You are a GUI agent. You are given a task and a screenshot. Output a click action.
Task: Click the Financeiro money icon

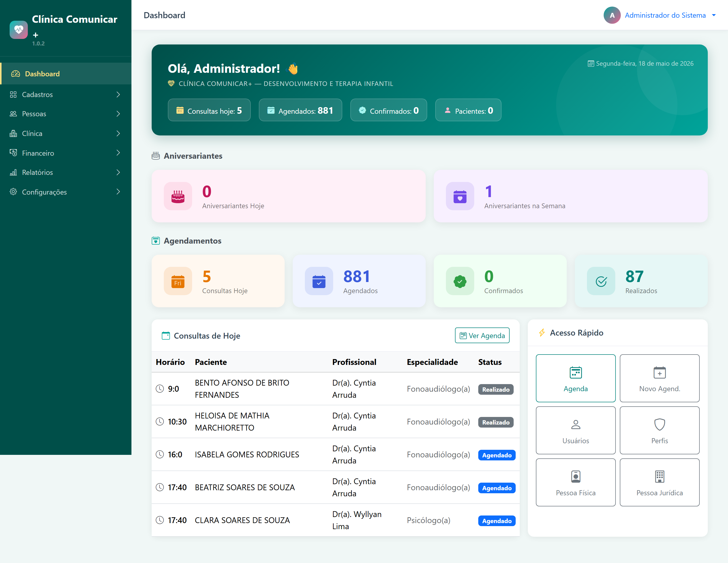(x=13, y=153)
